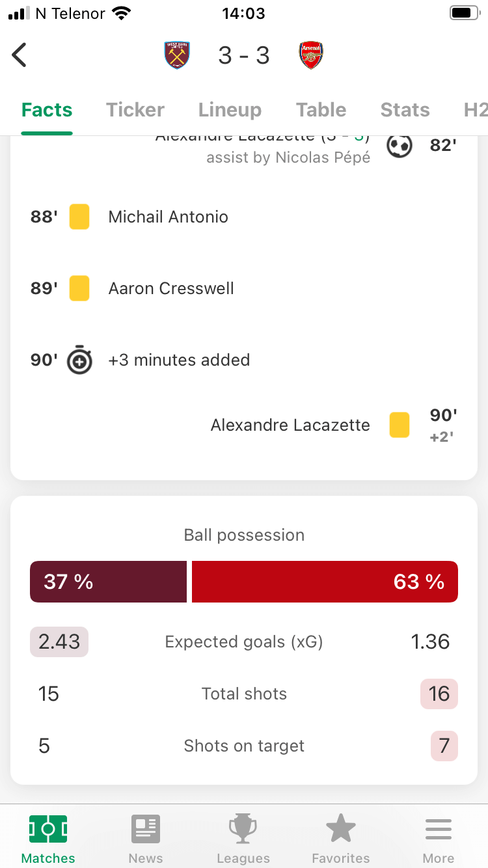Tap Aaron Cresswell's yellow card icon

(x=79, y=288)
